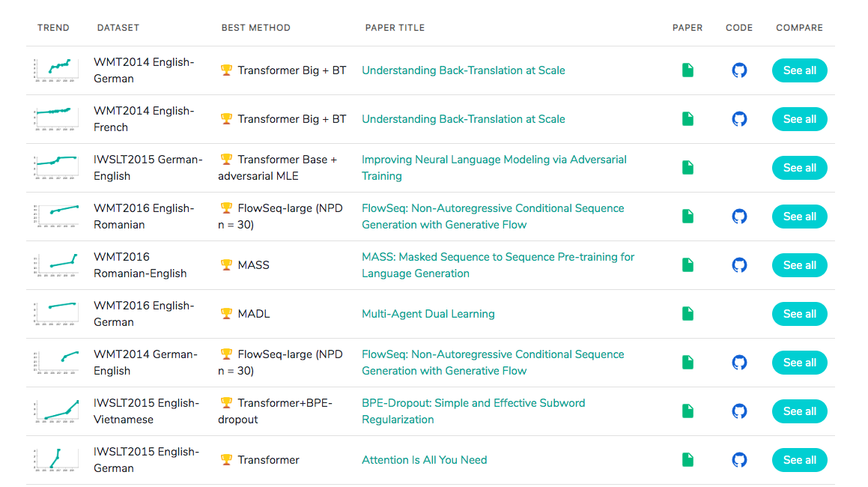Image resolution: width=868 pixels, height=487 pixels.
Task: Click GitHub icon for Attention Is All You Need
Action: coord(739,460)
